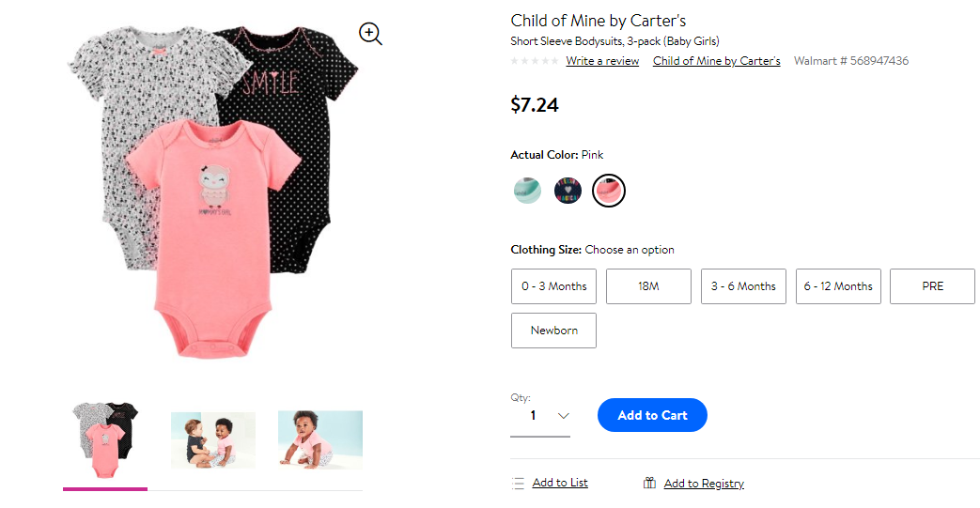Click the magnifier zoom icon on product image

(x=370, y=34)
